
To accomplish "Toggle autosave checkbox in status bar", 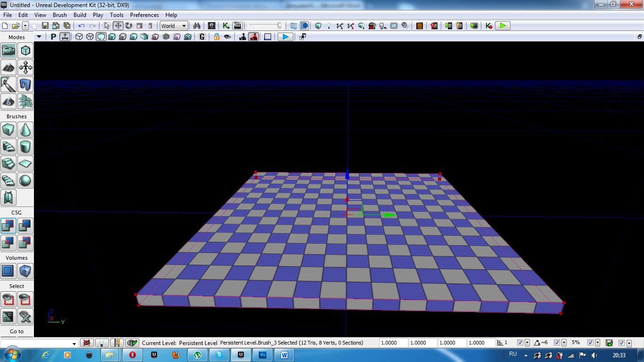I will tap(621, 343).
